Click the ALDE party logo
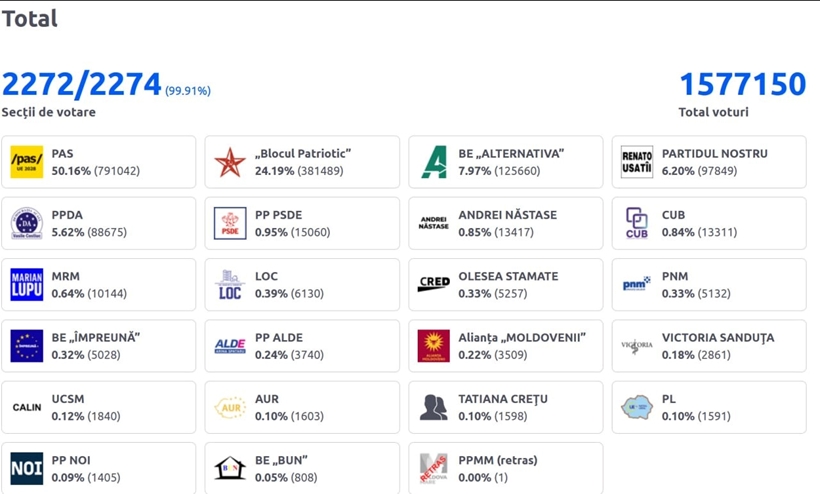820x494 pixels. (230, 346)
